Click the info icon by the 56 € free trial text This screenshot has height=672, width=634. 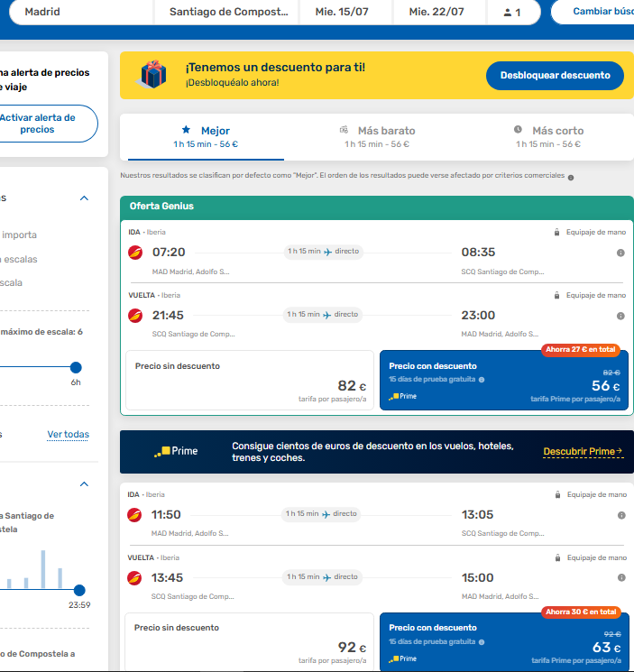tap(482, 380)
